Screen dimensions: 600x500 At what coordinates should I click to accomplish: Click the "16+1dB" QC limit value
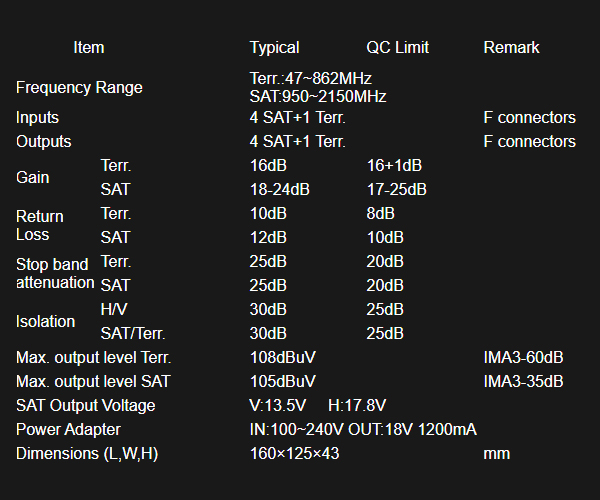click(394, 165)
